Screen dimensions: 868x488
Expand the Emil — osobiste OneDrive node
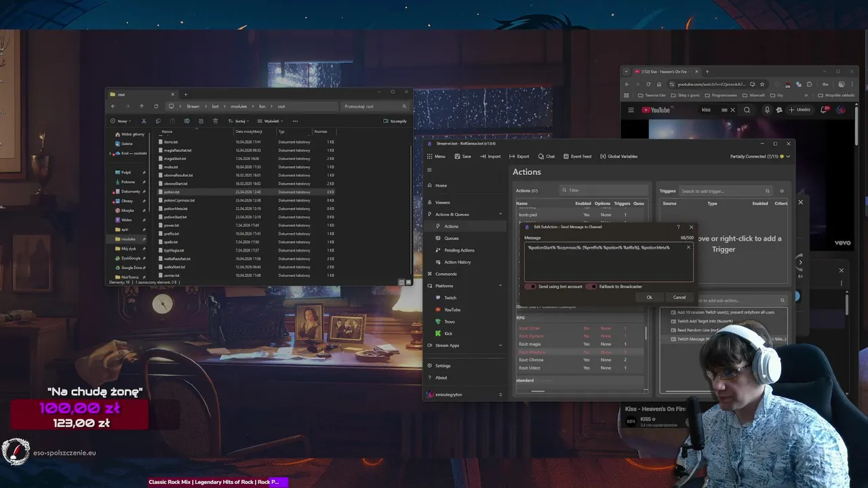[x=111, y=153]
